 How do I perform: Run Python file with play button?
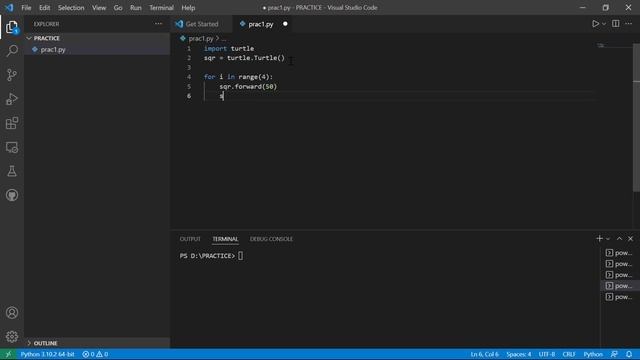596,24
